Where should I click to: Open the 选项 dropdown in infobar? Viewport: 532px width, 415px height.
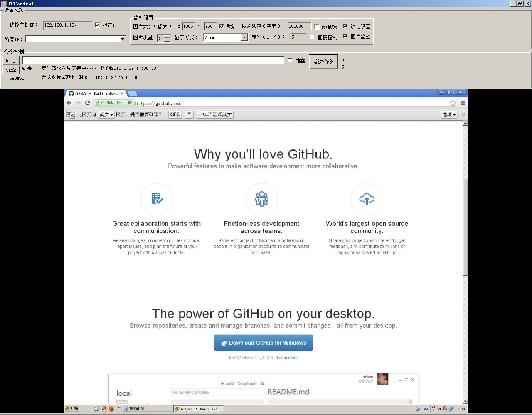click(449, 114)
